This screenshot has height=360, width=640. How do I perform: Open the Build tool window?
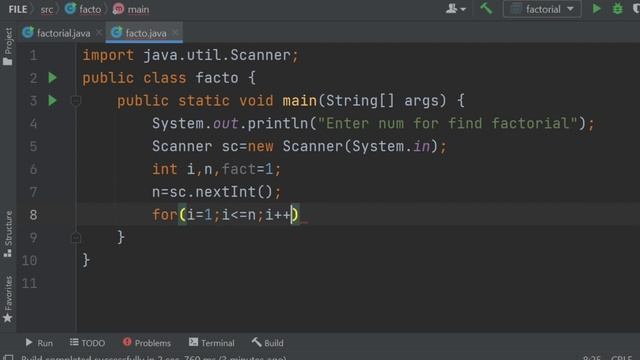[x=267, y=343]
